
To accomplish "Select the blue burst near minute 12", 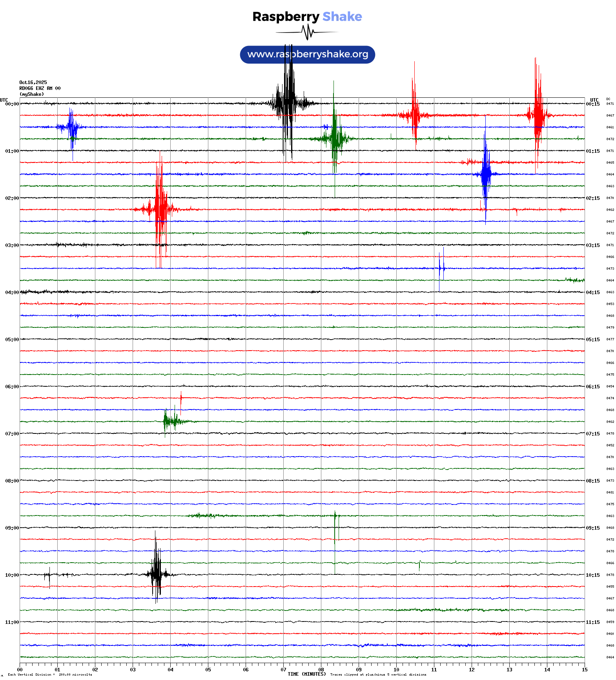I will (486, 174).
